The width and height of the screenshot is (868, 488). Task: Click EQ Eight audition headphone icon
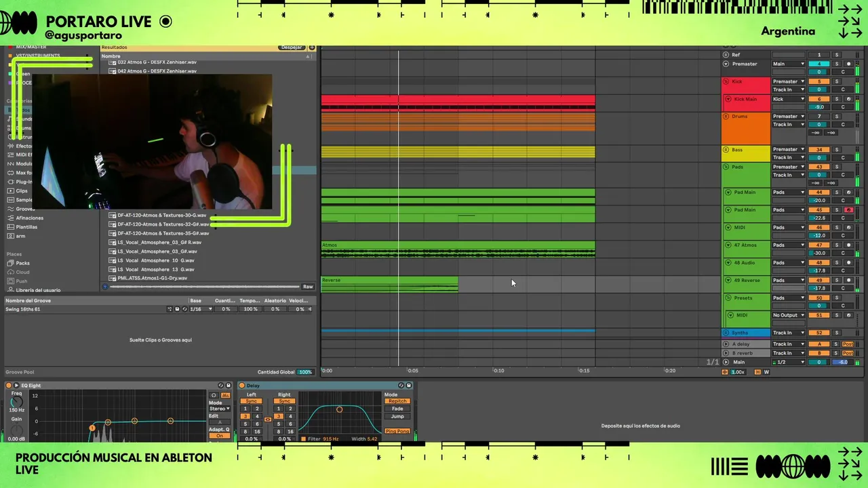214,395
